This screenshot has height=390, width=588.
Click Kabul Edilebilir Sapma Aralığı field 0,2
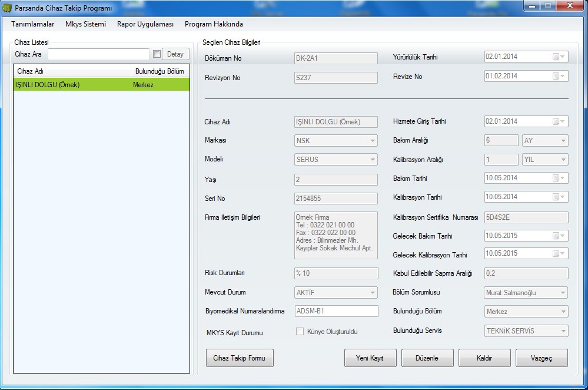[526, 273]
